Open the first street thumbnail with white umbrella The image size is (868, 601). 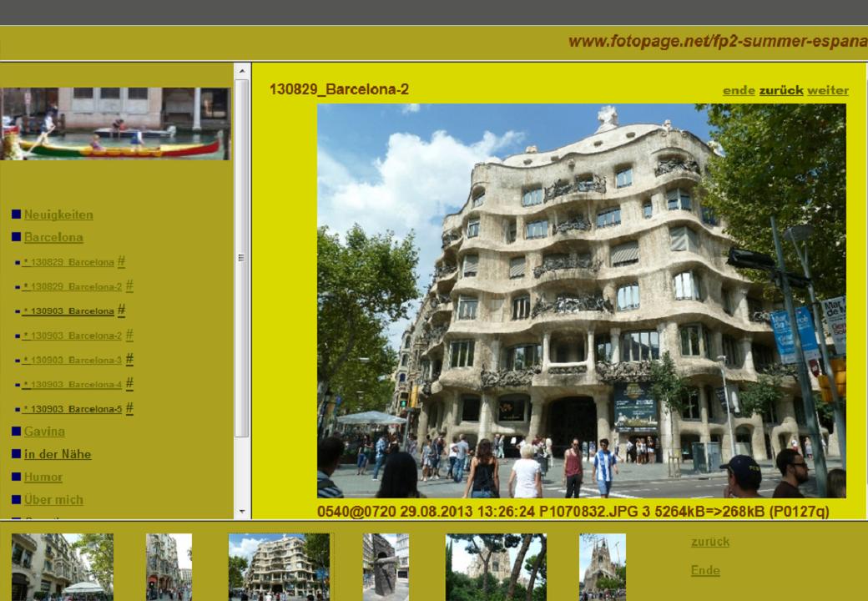63,567
